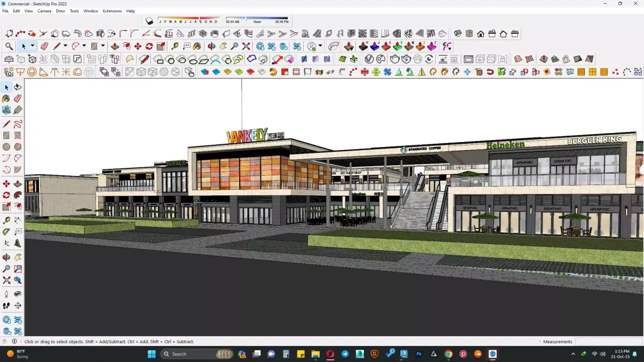This screenshot has width=644, height=362.
Task: Select the Freehand drawing tool
Action: [18, 124]
